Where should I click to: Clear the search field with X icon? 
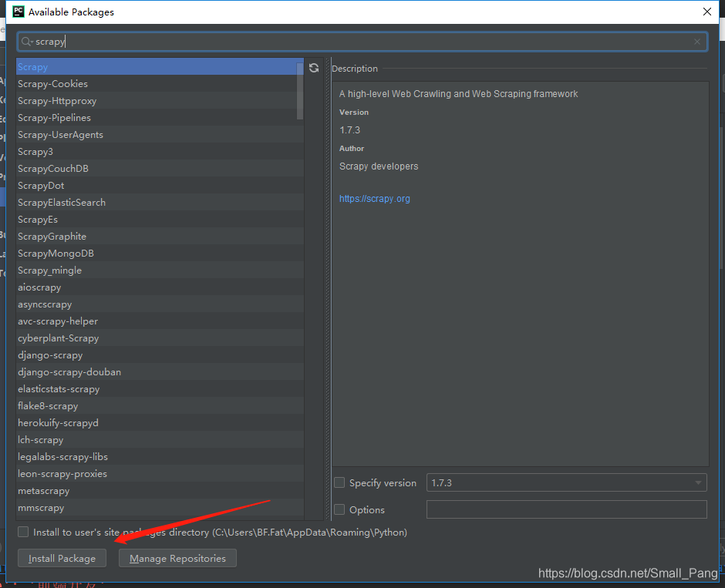[x=696, y=42]
